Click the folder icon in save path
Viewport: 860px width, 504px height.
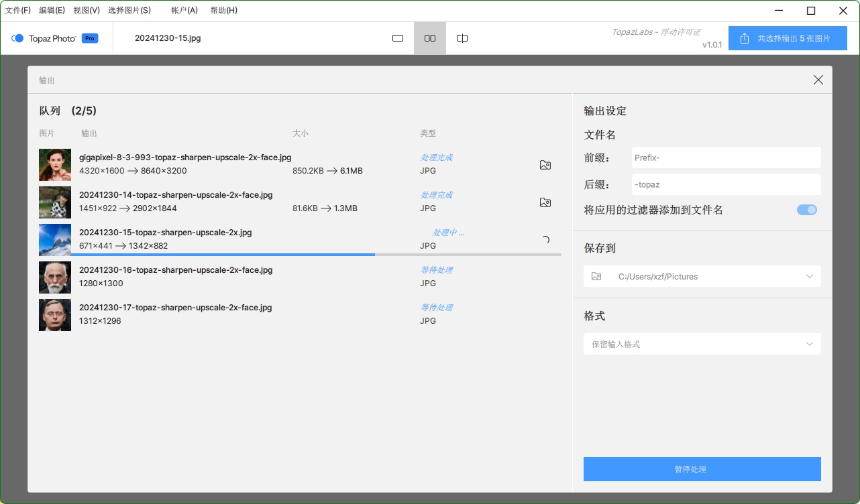596,276
